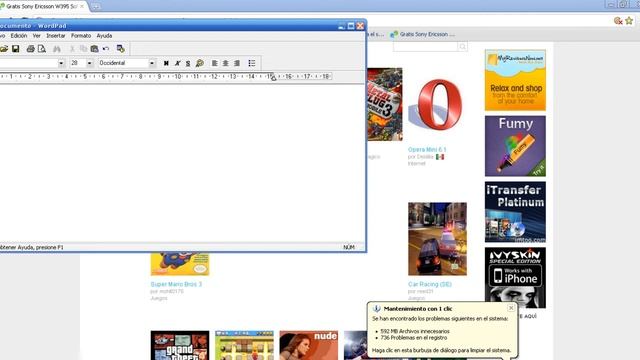Click the Grand Theft game thumbnail

click(180, 345)
